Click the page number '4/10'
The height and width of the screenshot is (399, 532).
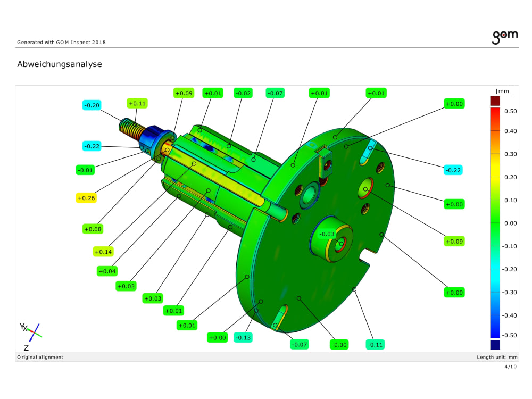click(510, 367)
